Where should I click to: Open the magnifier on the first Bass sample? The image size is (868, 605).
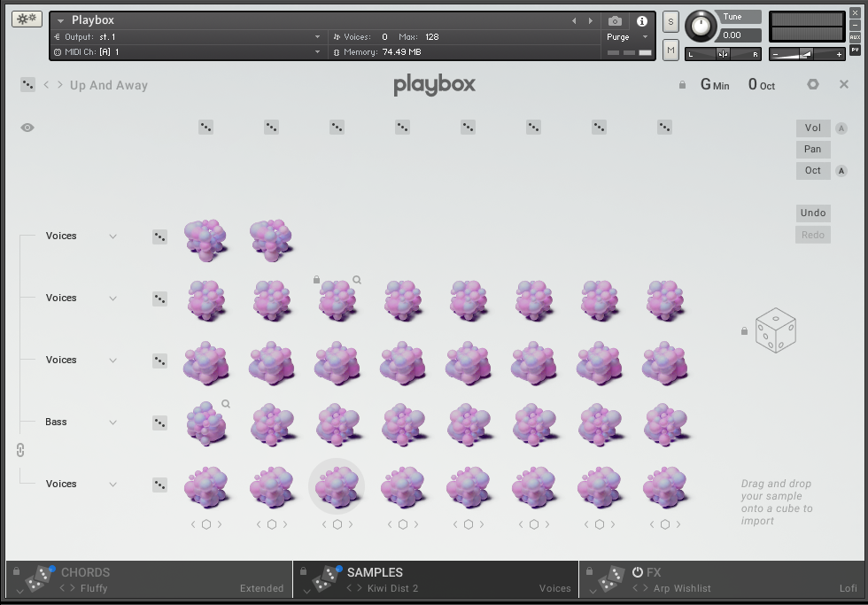226,404
